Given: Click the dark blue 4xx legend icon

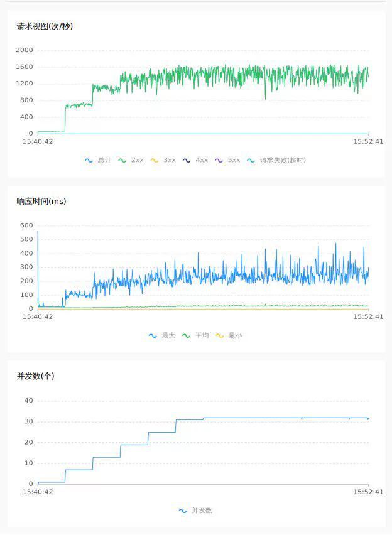Looking at the screenshot, I should tap(187, 160).
